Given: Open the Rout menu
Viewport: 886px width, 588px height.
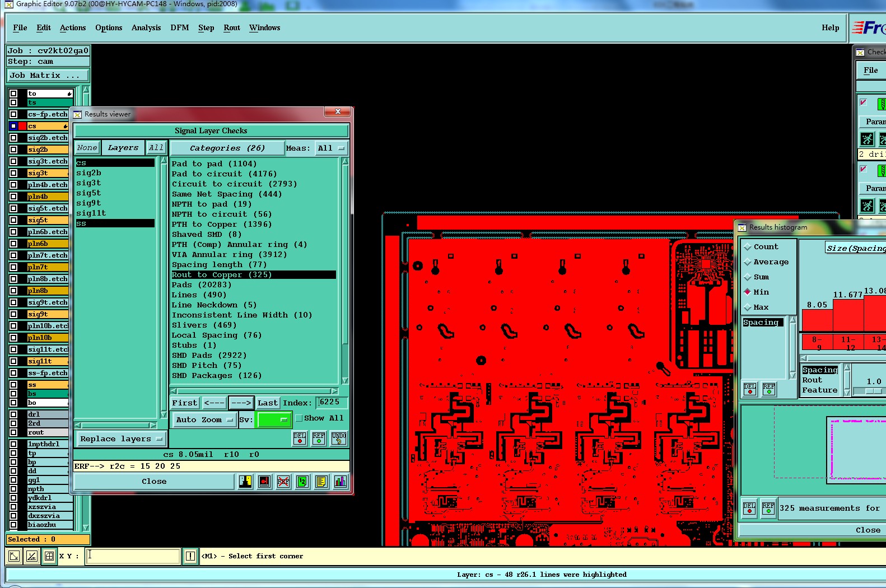Looking at the screenshot, I should tap(232, 28).
